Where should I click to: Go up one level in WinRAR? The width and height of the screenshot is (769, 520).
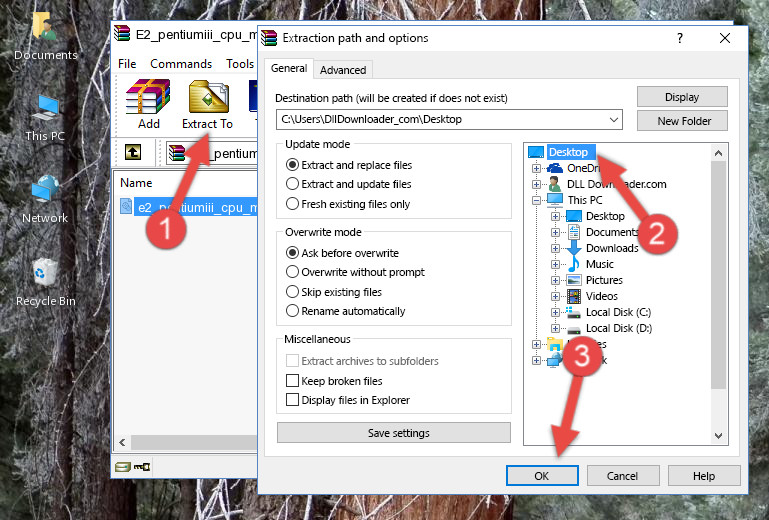click(x=132, y=153)
